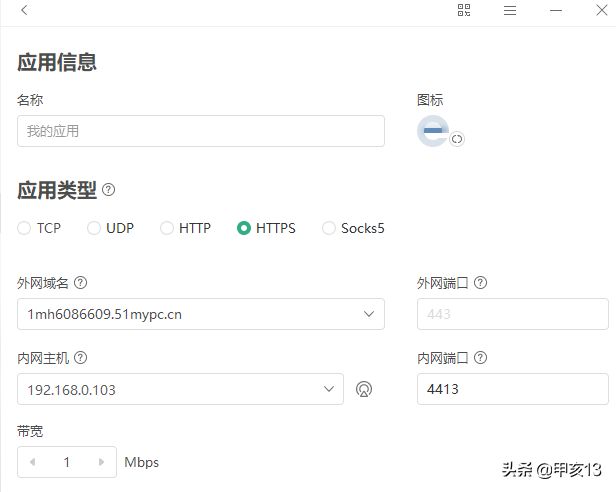The image size is (616, 492).
Task: Click the 应用类型 heading
Action: click(57, 190)
